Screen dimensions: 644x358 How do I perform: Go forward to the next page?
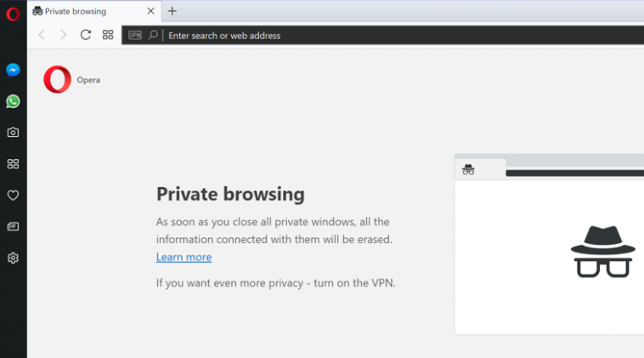click(63, 35)
